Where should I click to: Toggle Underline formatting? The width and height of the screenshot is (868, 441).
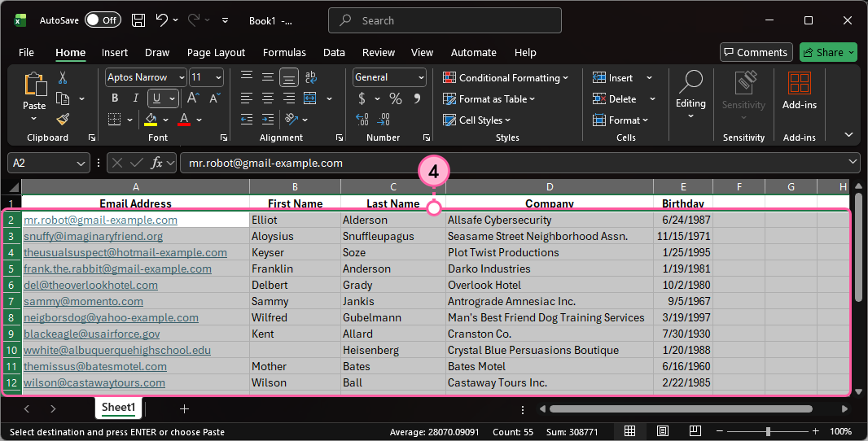tap(156, 98)
